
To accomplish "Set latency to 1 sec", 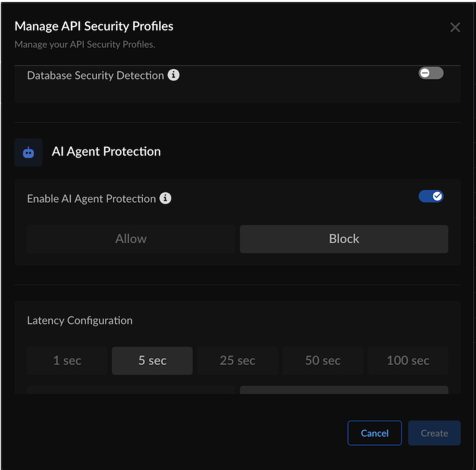I will pos(67,360).
